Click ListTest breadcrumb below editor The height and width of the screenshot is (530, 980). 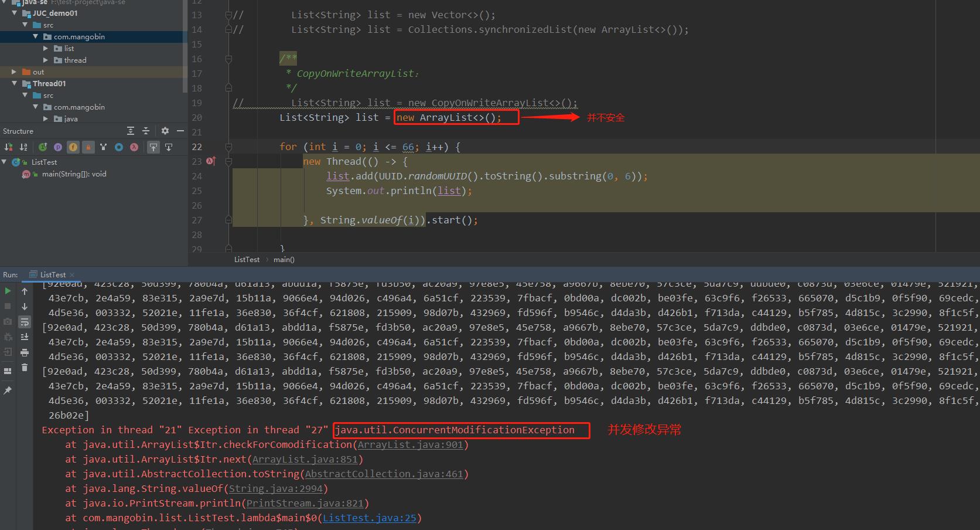point(247,259)
